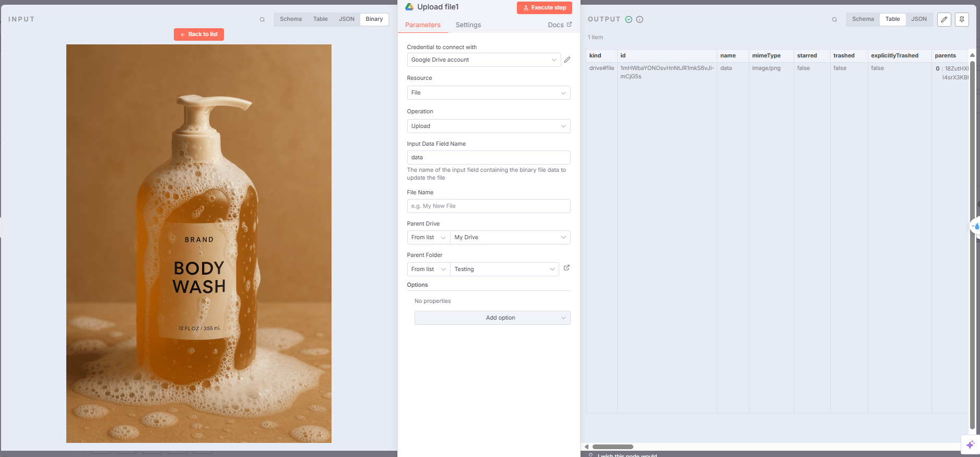Click the false cell under starred

(x=803, y=68)
